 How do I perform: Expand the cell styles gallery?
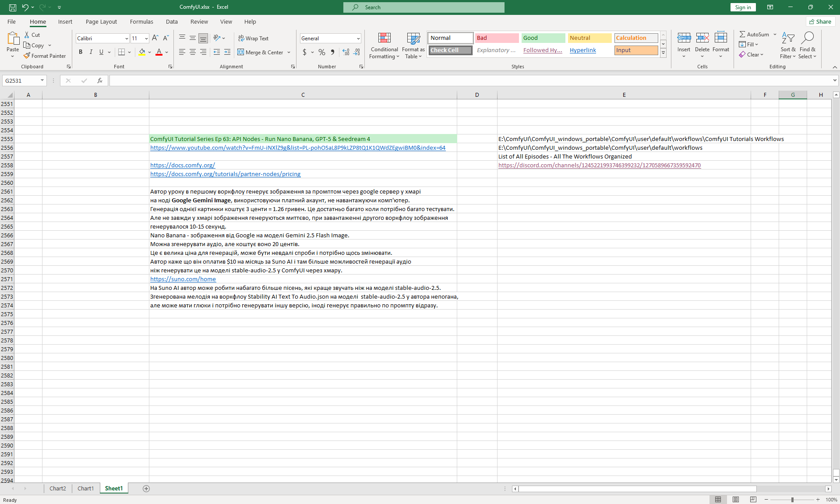[663, 53]
